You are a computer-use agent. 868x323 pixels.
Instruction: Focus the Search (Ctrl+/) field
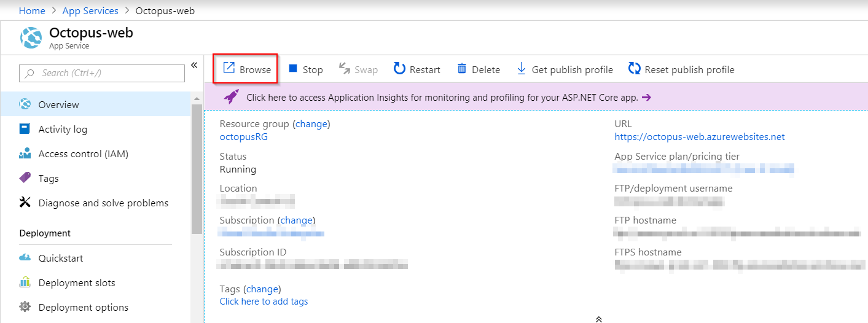[102, 73]
